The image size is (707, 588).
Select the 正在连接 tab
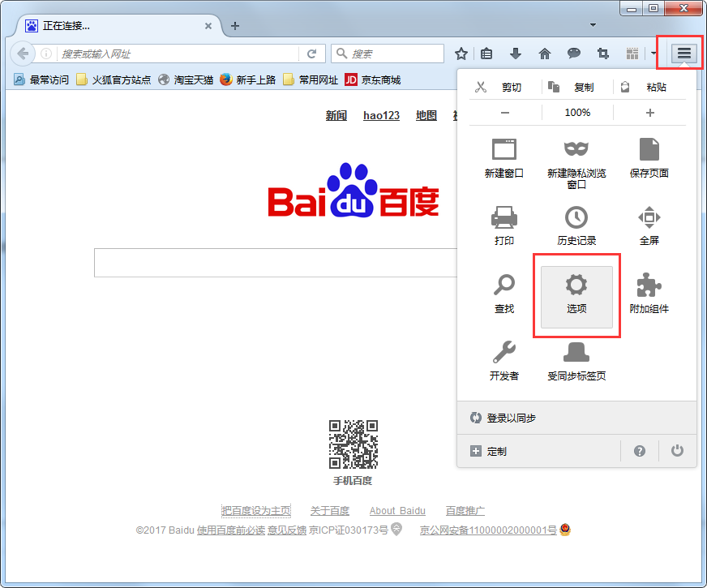coord(118,26)
